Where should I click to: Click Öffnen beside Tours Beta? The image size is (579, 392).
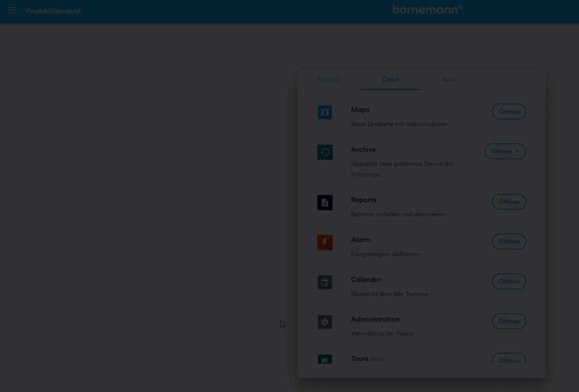point(509,360)
